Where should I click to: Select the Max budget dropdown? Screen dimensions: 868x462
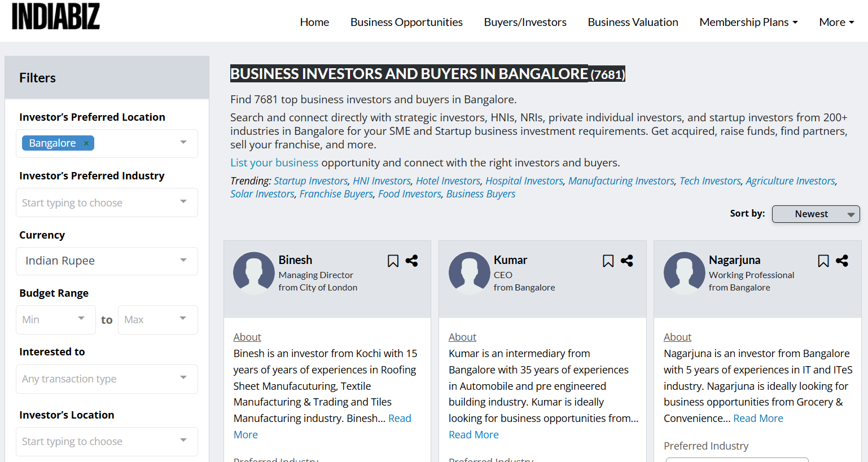coord(157,320)
